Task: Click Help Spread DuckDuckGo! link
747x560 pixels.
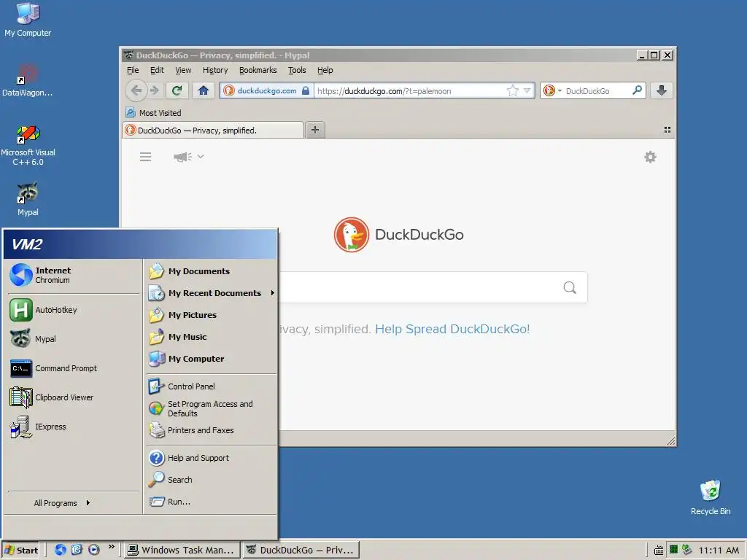Action: pyautogui.click(x=452, y=329)
